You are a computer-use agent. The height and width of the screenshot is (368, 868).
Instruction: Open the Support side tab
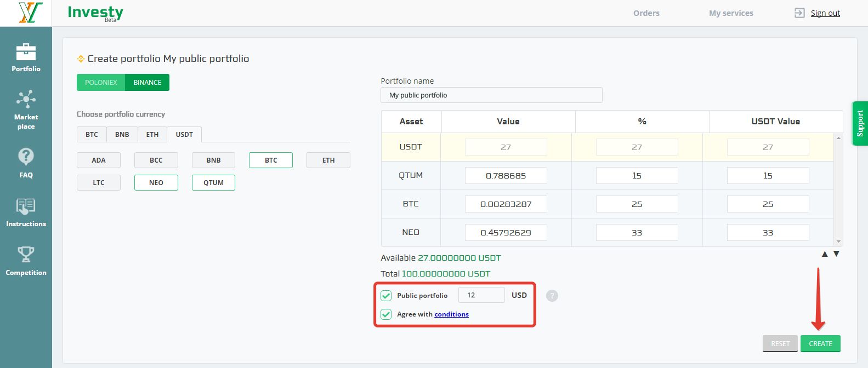(860, 123)
